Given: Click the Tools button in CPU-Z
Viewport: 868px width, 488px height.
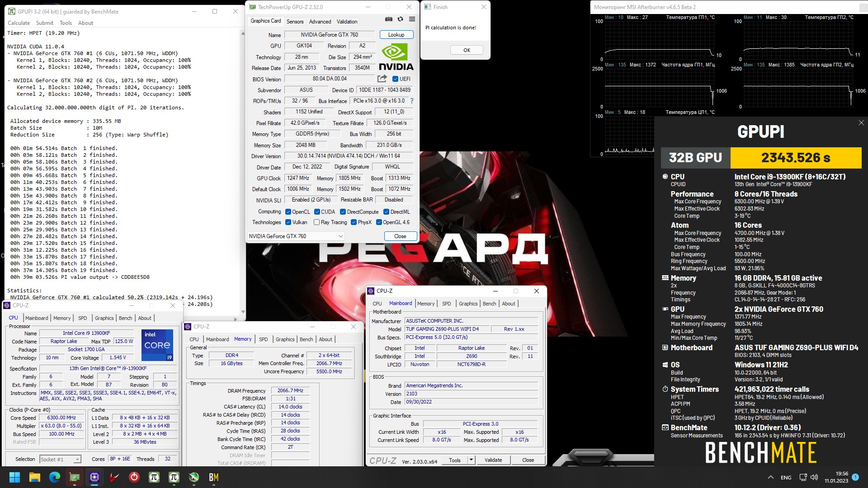Looking at the screenshot, I should 455,460.
